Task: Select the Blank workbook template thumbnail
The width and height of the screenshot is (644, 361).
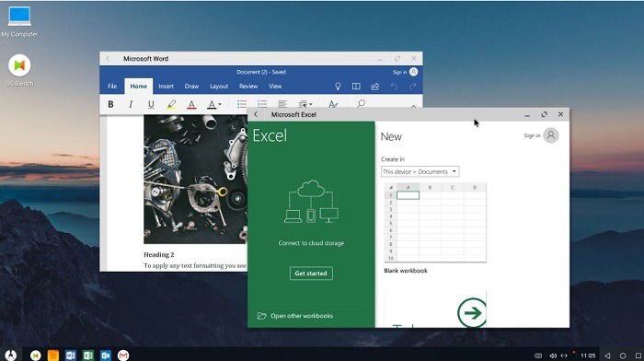Action: coord(435,223)
